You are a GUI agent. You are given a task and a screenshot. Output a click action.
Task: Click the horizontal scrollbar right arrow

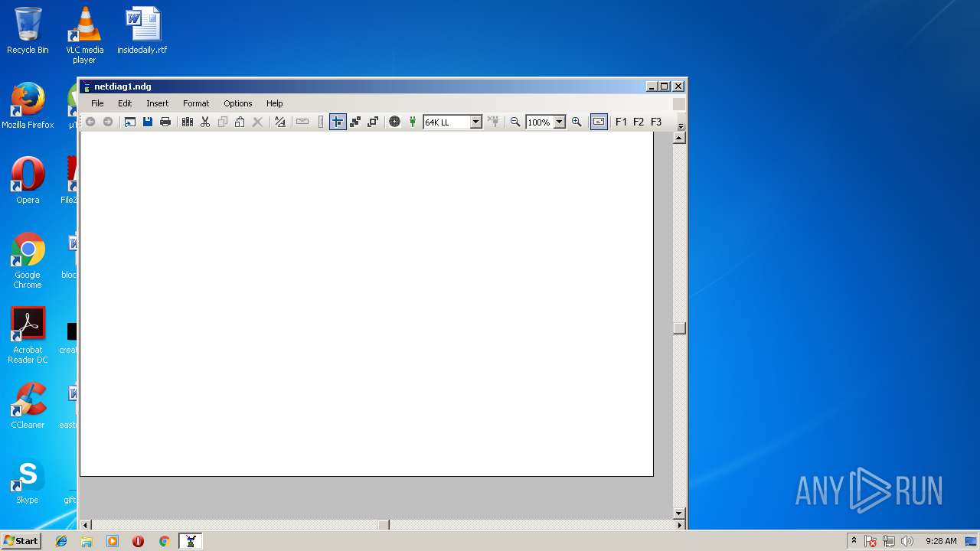click(679, 525)
